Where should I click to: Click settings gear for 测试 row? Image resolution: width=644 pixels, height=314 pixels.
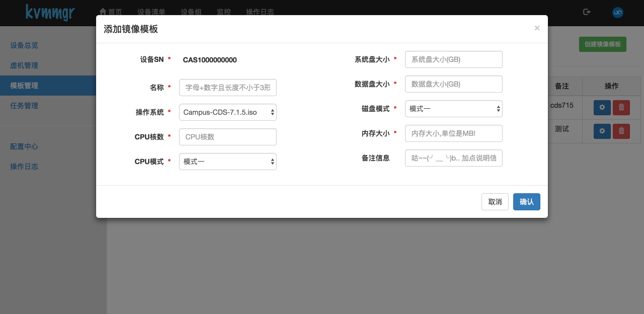point(602,131)
